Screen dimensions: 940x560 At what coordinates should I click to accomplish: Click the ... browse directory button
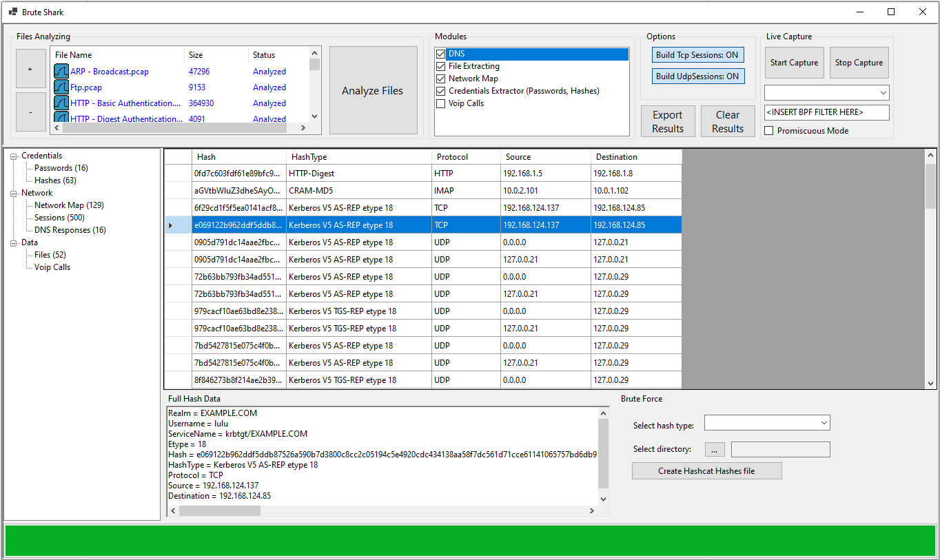[715, 449]
